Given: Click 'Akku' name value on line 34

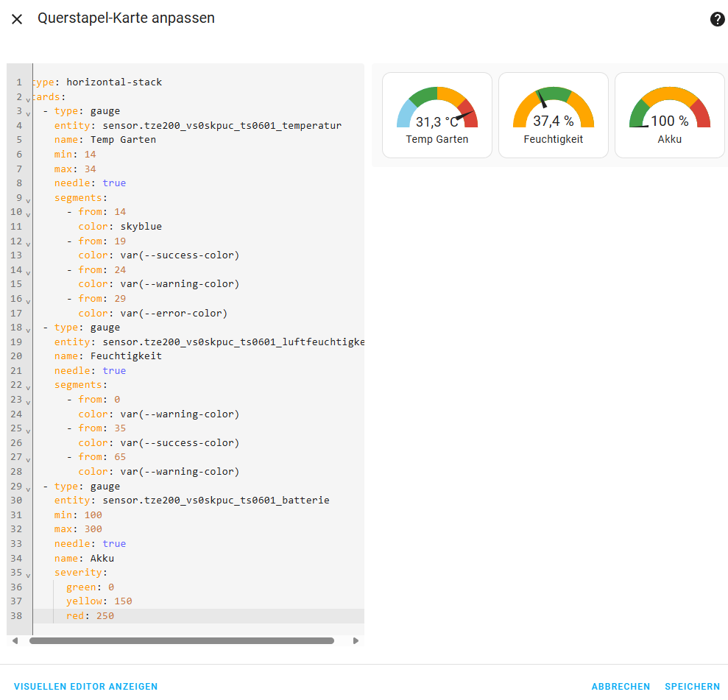Looking at the screenshot, I should [102, 559].
